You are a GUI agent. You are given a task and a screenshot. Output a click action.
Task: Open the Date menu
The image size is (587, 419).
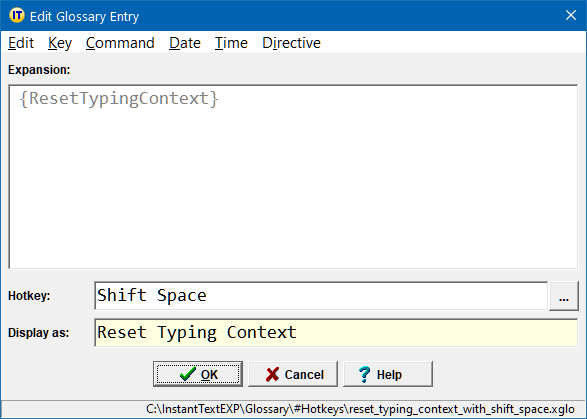point(185,43)
